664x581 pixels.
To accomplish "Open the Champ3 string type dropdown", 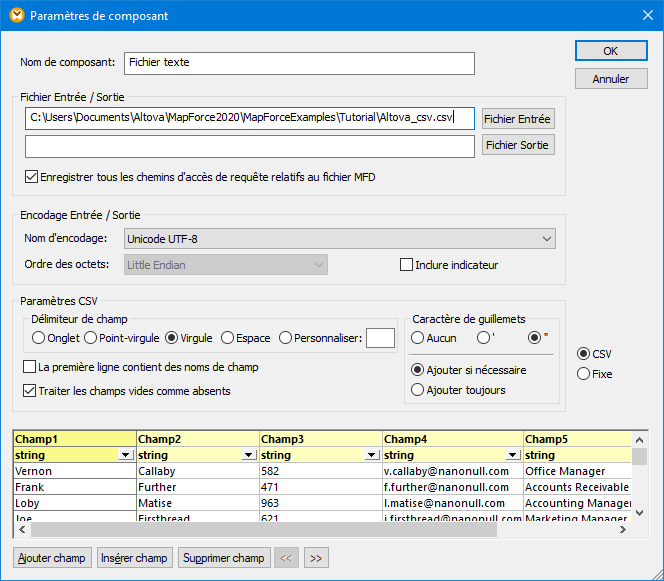I will [371, 455].
